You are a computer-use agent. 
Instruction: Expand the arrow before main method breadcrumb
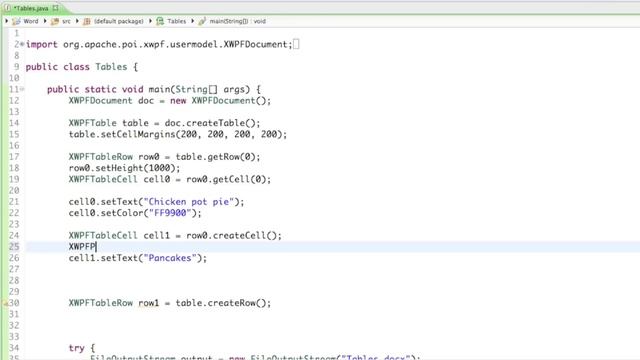click(x=193, y=21)
